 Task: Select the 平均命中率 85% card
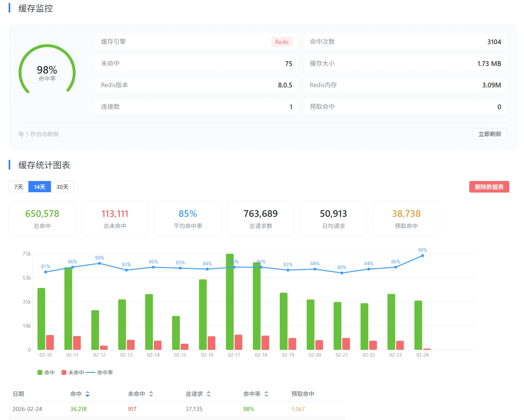click(x=188, y=218)
